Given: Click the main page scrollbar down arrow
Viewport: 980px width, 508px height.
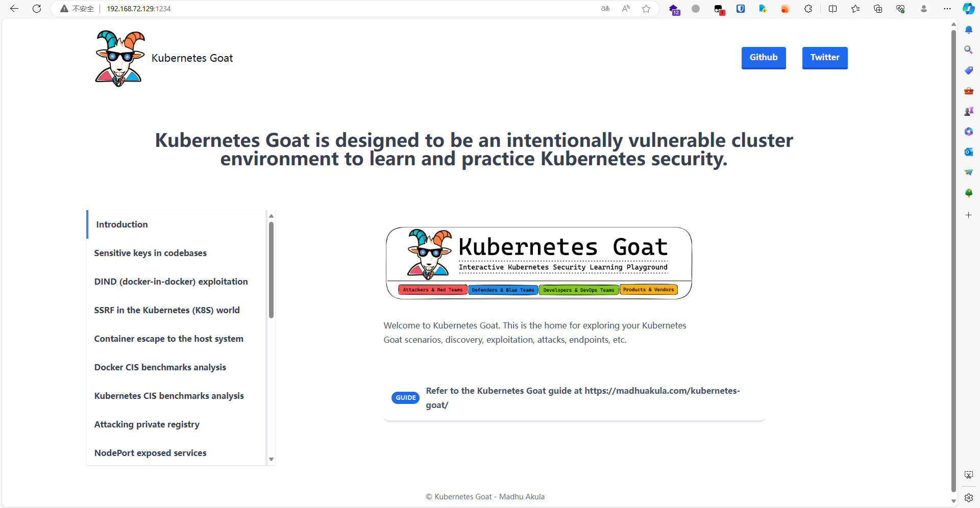Looking at the screenshot, I should [953, 501].
